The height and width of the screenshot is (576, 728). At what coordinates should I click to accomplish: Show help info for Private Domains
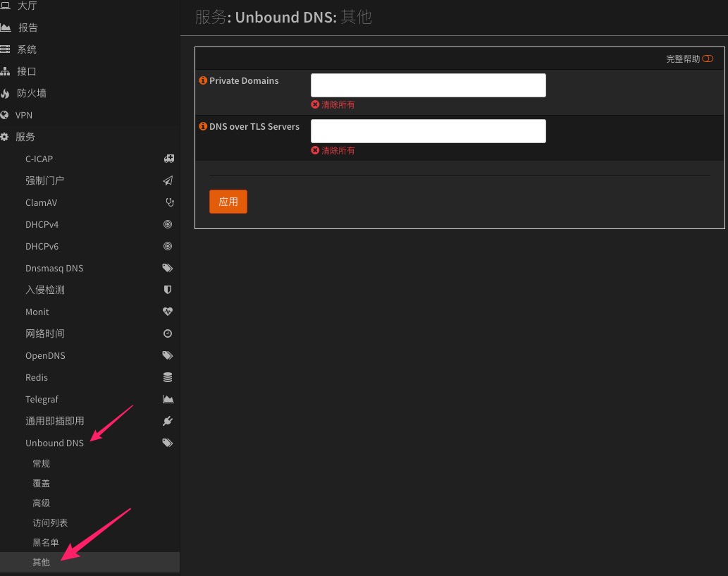coord(204,81)
